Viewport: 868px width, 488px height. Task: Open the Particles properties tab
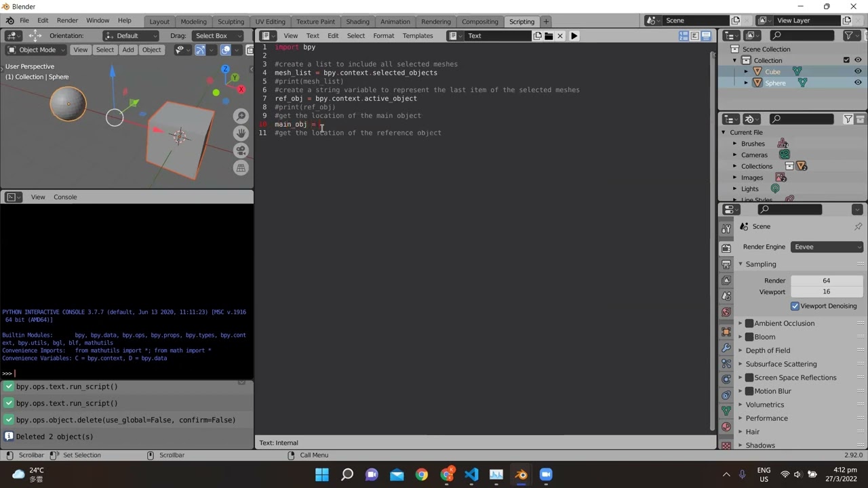(726, 364)
